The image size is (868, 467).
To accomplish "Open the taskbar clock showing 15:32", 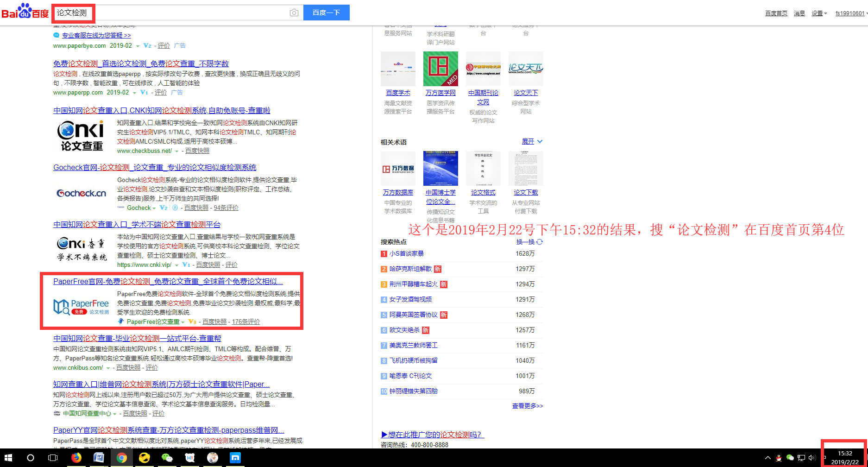I will [x=845, y=458].
